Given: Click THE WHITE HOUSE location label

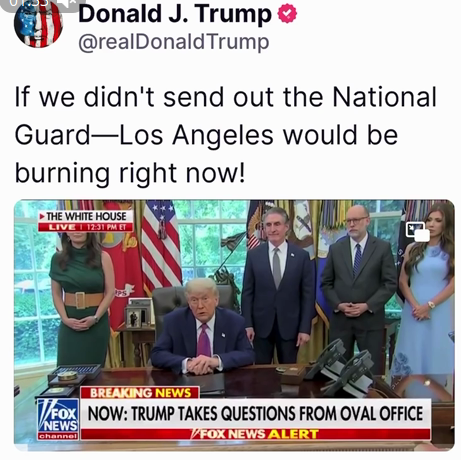Looking at the screenshot, I should pos(86,216).
